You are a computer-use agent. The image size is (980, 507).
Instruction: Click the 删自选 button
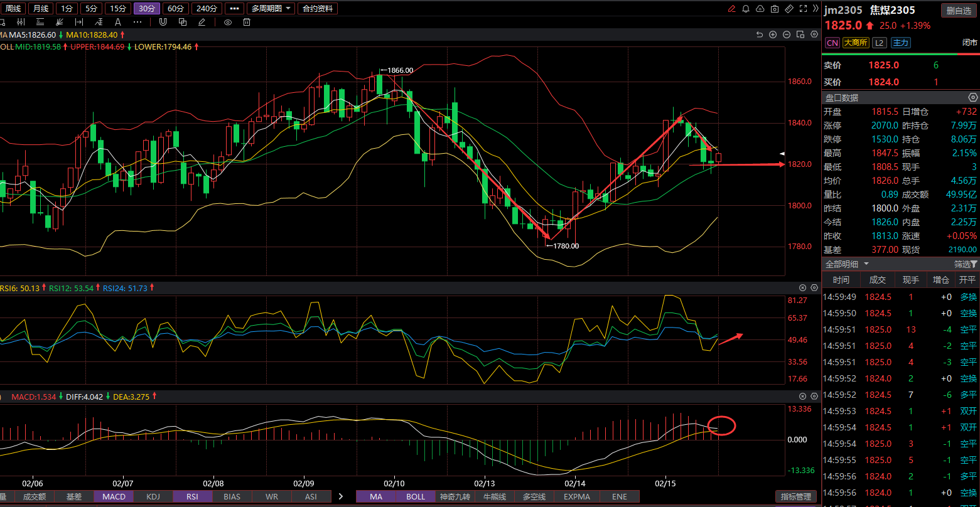click(x=959, y=10)
